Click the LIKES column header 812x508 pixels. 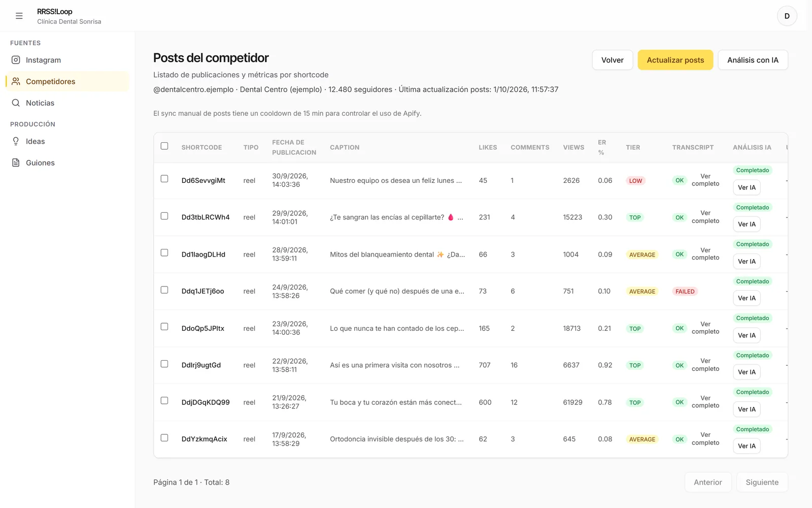488,147
